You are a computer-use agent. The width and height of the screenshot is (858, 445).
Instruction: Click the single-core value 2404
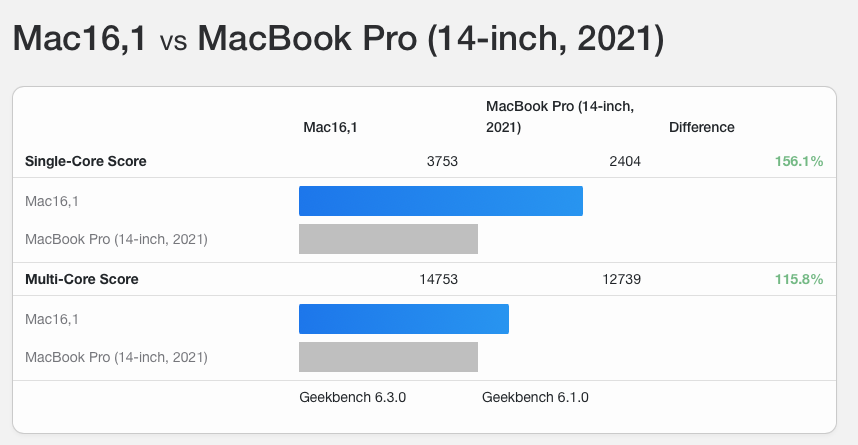click(x=625, y=161)
